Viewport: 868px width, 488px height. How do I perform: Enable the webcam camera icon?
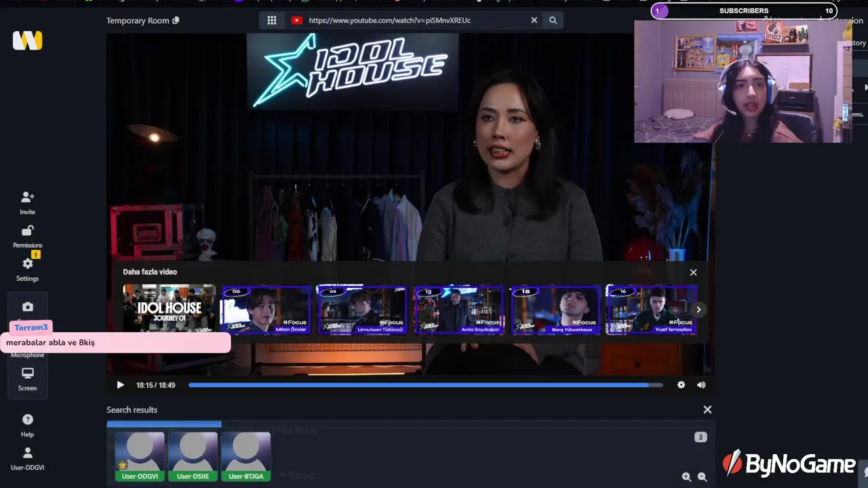click(27, 307)
